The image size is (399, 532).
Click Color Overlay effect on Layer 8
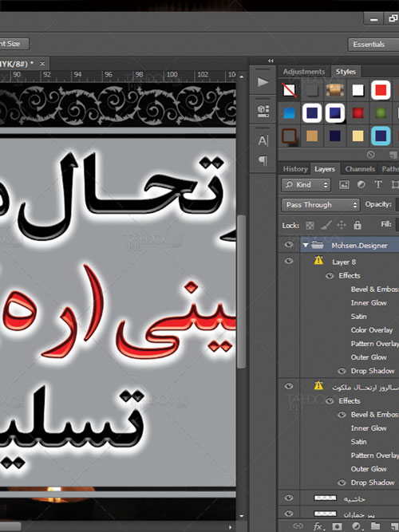tap(372, 329)
